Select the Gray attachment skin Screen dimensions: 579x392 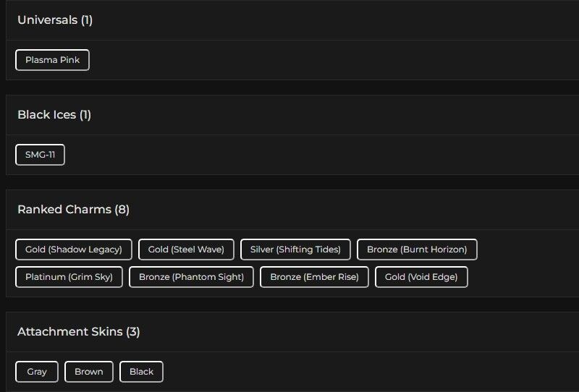(37, 372)
